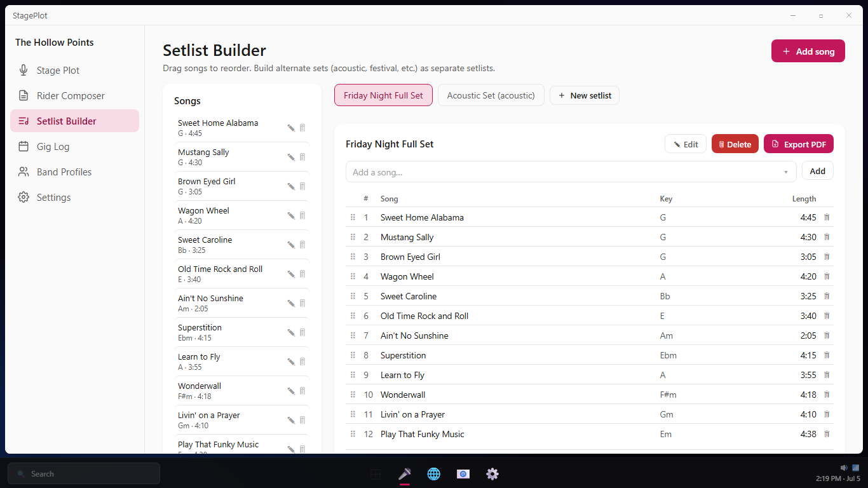This screenshot has width=868, height=488.
Task: Click the red Delete setlist button
Action: coord(735,144)
